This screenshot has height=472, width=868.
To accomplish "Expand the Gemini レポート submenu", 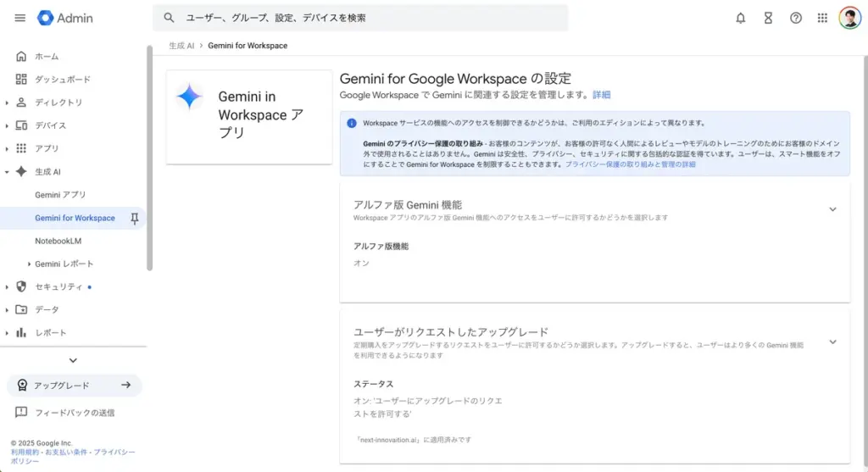I will point(29,264).
